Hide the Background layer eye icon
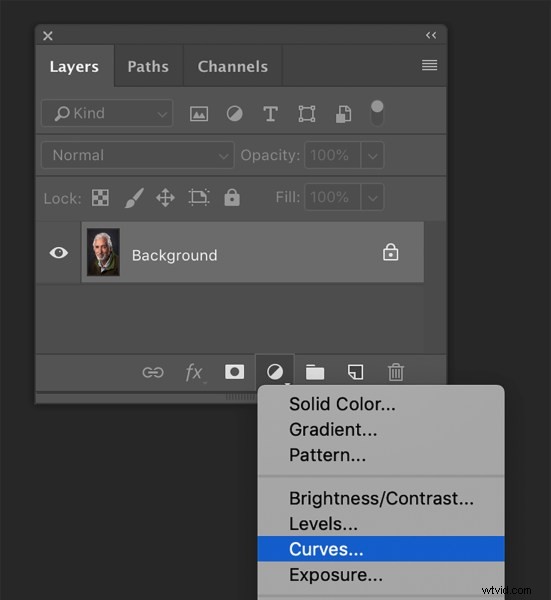 (59, 253)
